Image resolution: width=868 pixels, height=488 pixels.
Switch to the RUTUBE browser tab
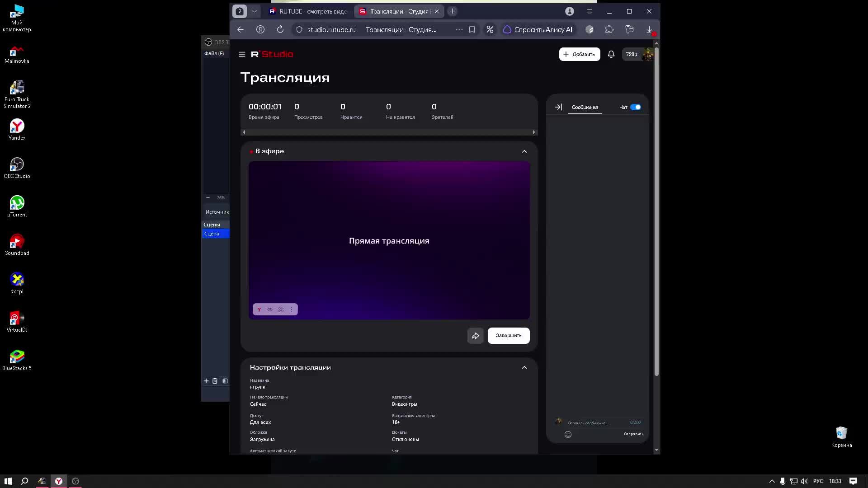click(309, 11)
